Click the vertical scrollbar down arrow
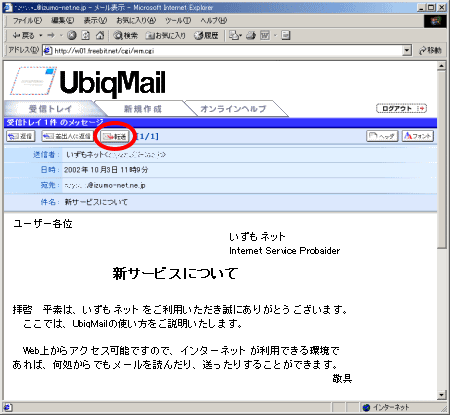This screenshot has height=415, width=450. point(441,395)
